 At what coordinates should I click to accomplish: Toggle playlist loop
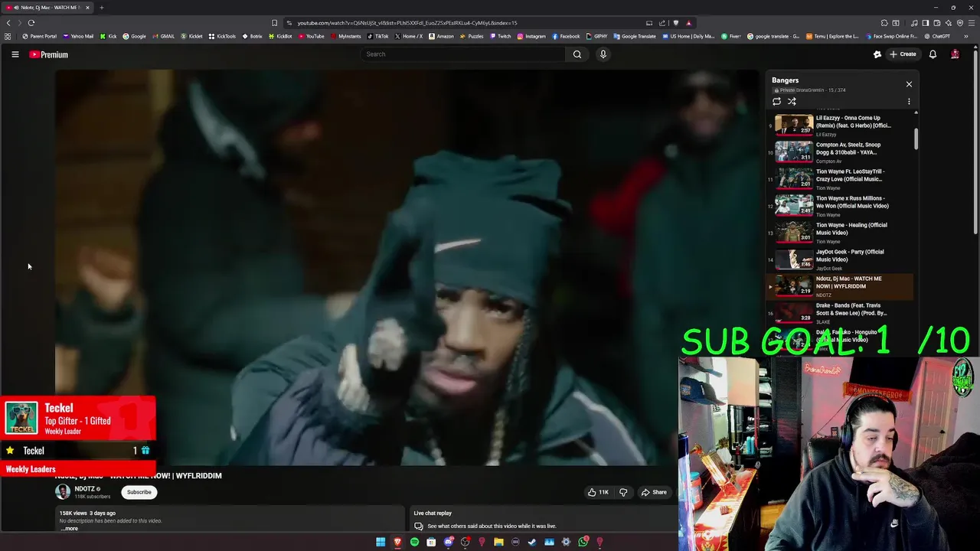coord(776,101)
